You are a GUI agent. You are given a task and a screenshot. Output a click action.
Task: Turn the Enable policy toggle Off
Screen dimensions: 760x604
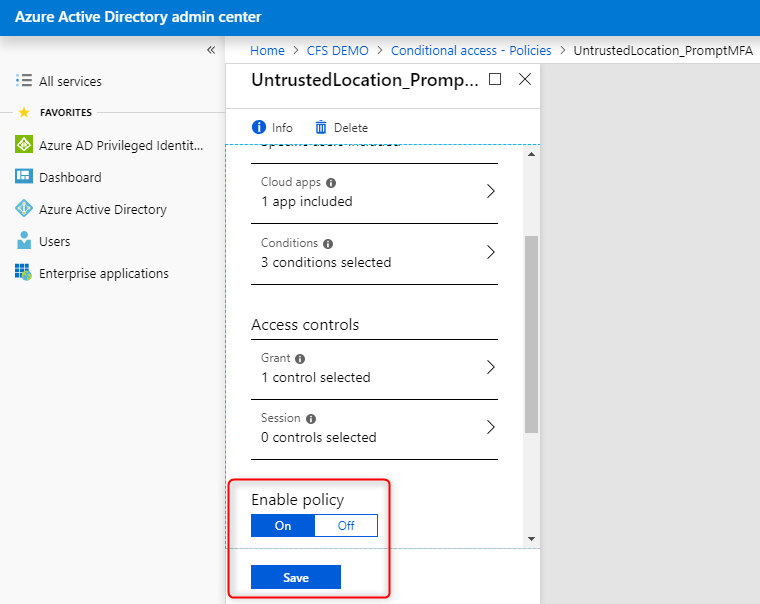(346, 525)
